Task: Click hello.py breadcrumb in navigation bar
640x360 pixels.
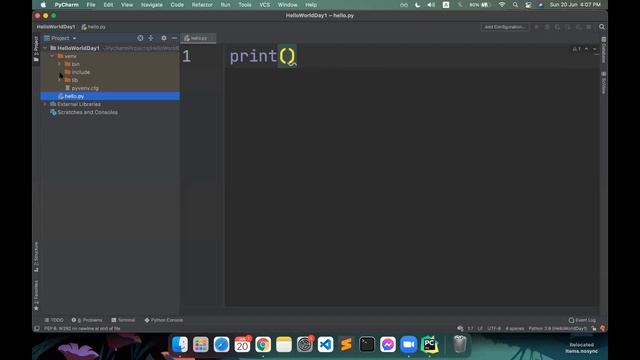Action: [x=93, y=27]
